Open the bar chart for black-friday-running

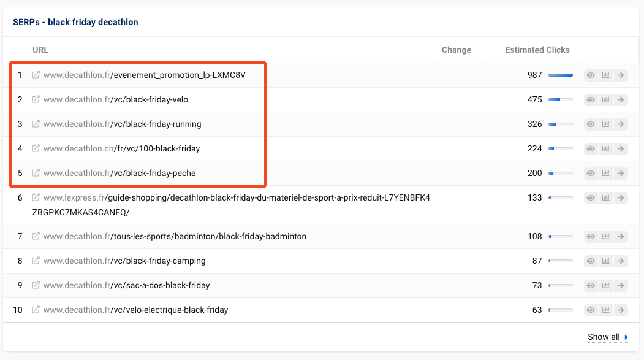tap(606, 124)
